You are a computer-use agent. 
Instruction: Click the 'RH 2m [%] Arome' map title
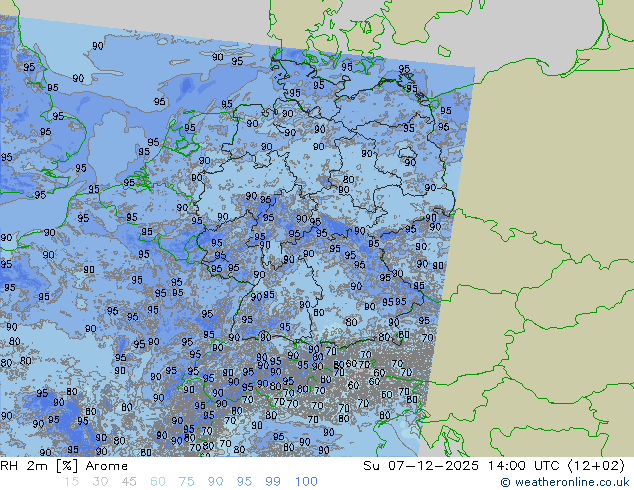point(64,466)
